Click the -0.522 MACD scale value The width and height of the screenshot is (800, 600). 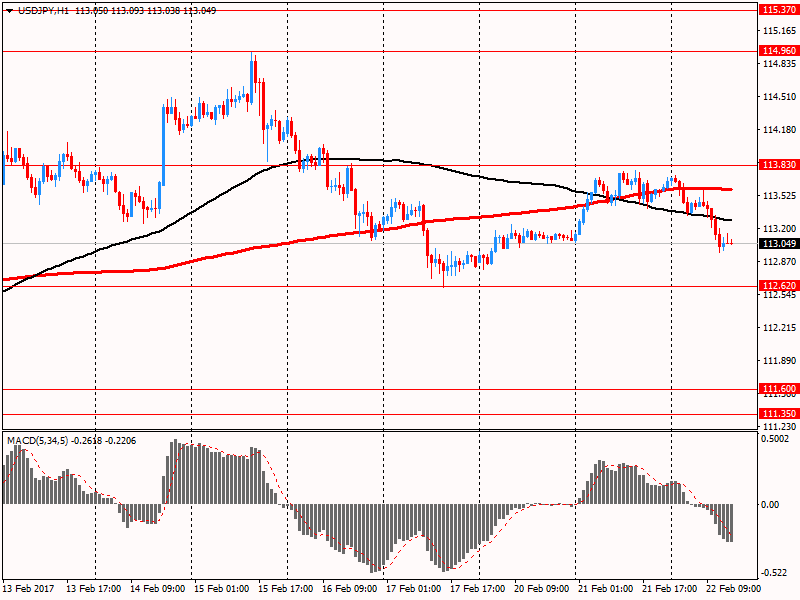(774, 572)
